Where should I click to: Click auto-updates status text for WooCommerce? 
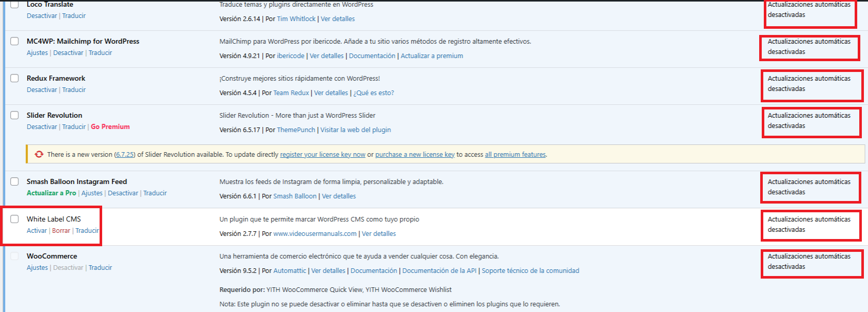(x=809, y=262)
